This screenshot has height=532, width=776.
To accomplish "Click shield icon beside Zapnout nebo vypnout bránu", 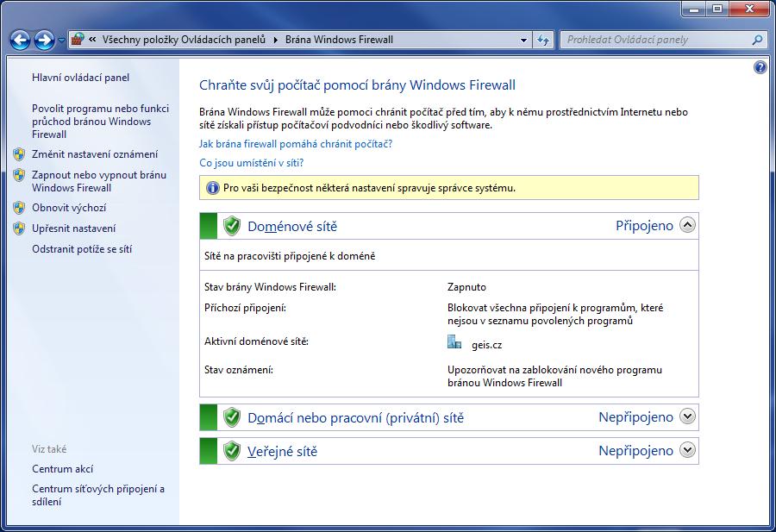I will (19, 175).
